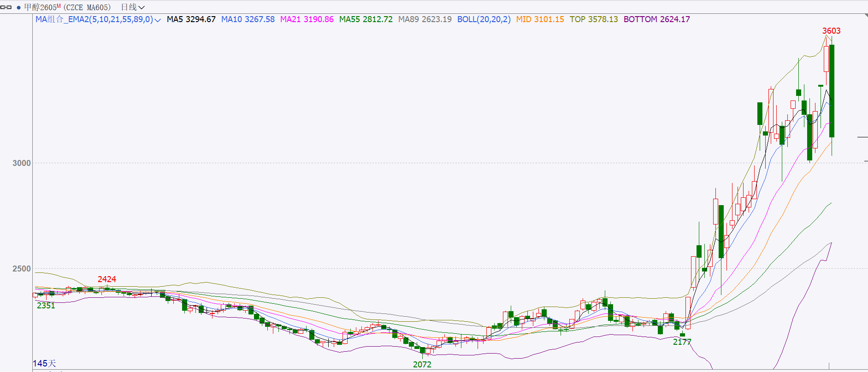Click the orange MID 3101.15 label
Screen dimensions: 868x372
tap(540, 19)
